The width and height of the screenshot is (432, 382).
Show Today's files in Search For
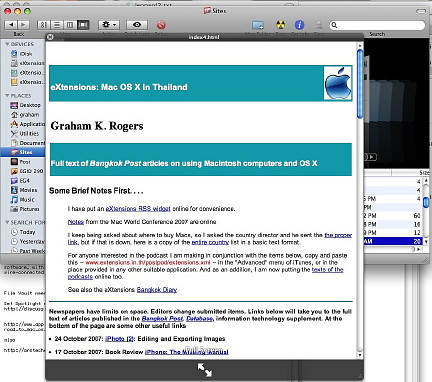[x=23, y=232]
